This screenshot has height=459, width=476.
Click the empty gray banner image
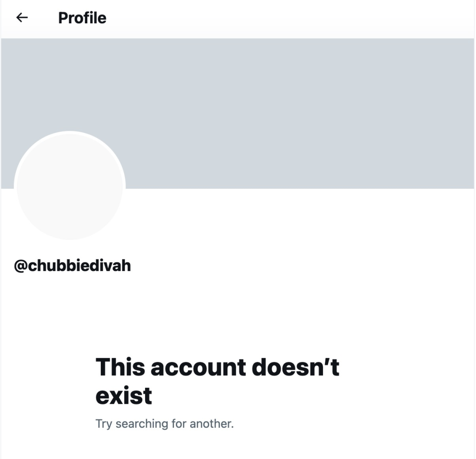tap(238, 113)
